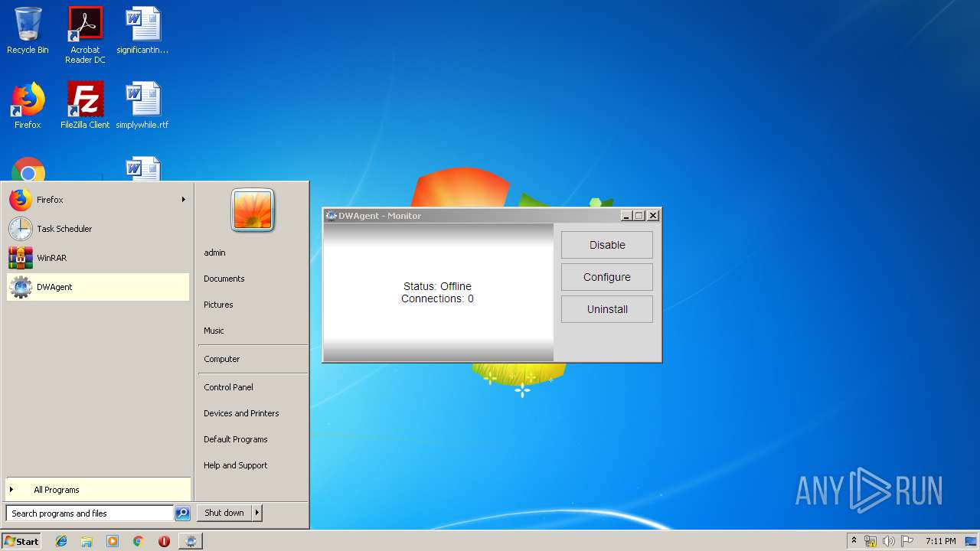Launch Firefox from the Start menu
Screen dimensions: 980x551
click(98, 200)
